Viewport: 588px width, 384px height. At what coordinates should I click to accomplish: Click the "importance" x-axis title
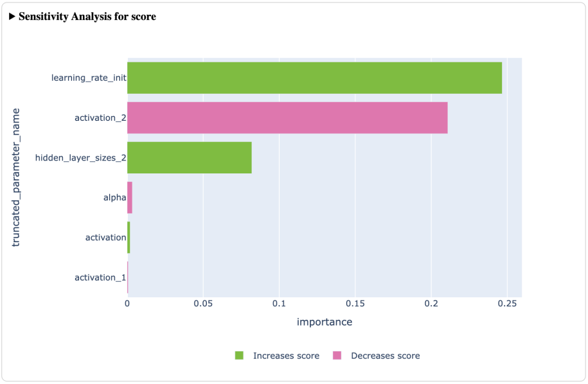pyautogui.click(x=325, y=322)
